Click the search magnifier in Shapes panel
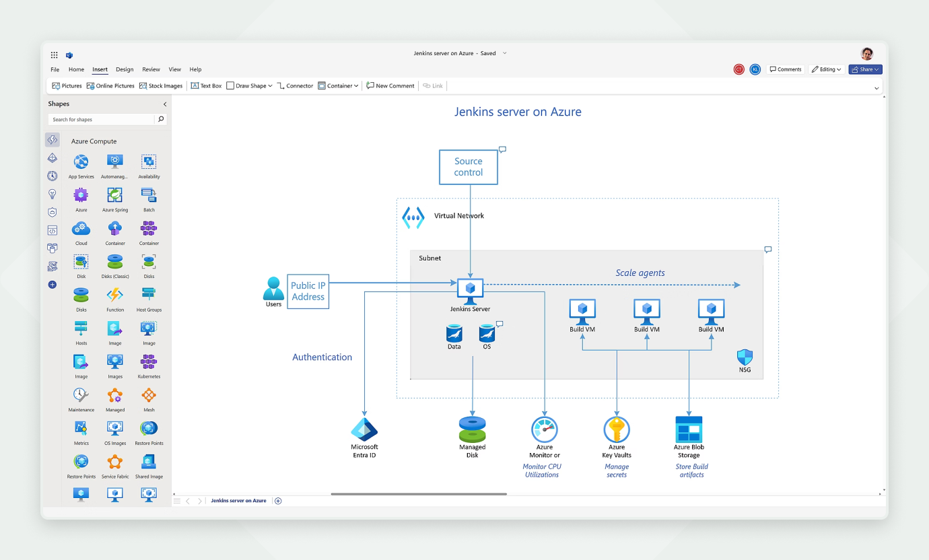The height and width of the screenshot is (560, 929). 160,119
